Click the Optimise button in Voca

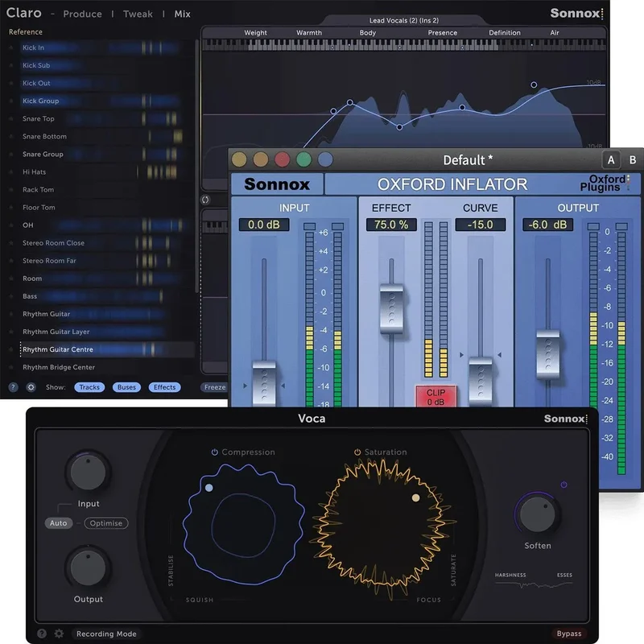(x=106, y=522)
